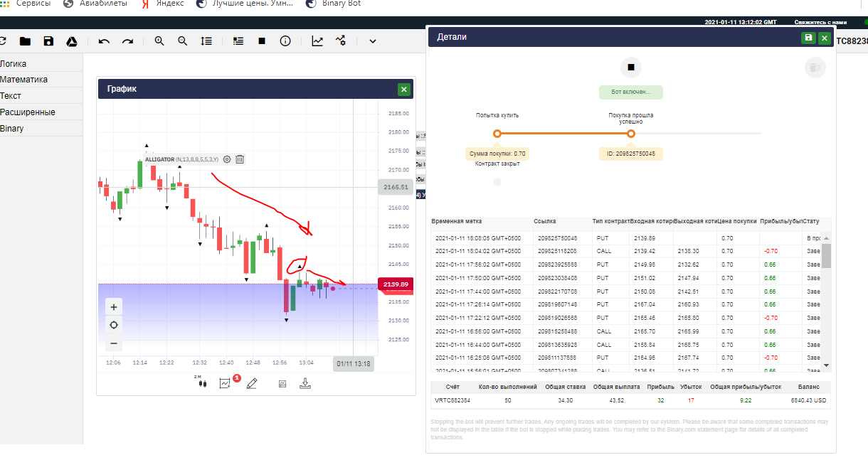
Task: Show the chart via toolbar line-chart icon
Action: click(x=317, y=41)
